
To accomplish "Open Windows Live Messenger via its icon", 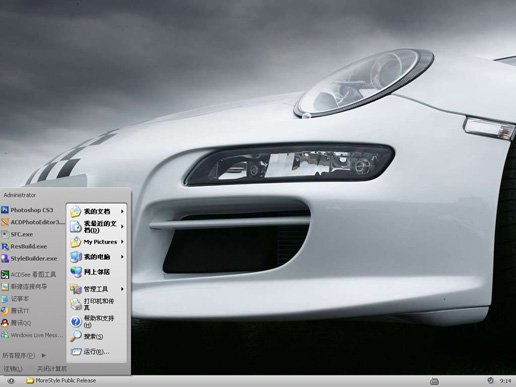I will click(5, 335).
